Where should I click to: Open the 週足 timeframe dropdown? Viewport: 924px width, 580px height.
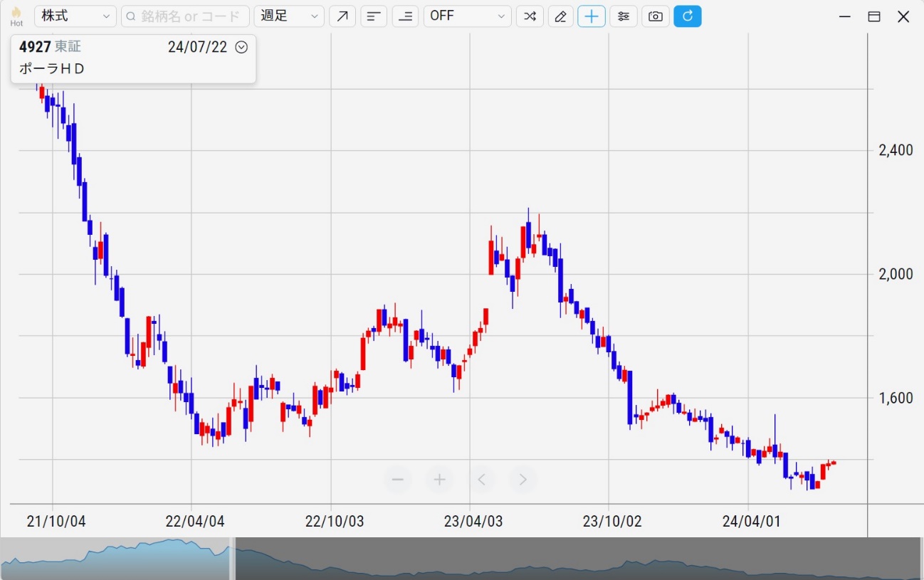click(288, 16)
